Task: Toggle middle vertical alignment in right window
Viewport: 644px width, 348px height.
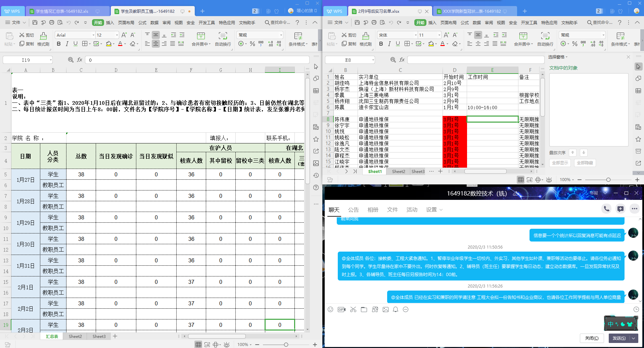Action: tap(478, 35)
